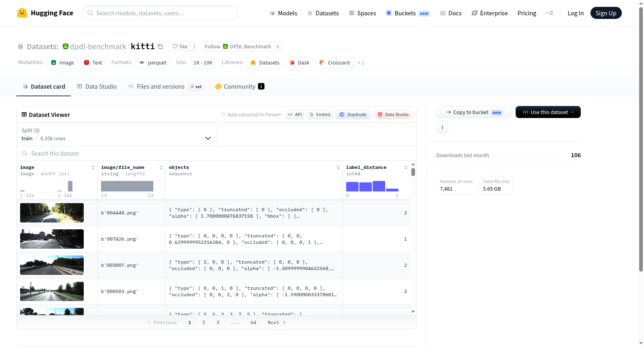644x347 pixels.
Task: Focus the Search this dataset field
Action: coord(217,153)
